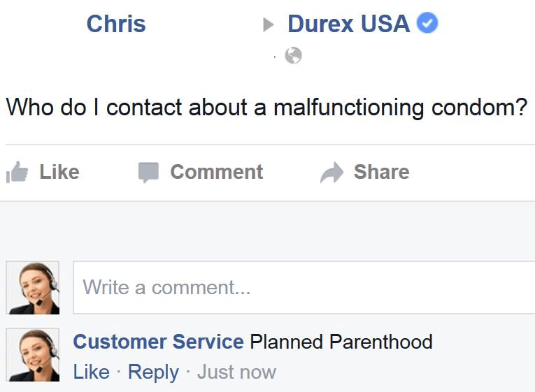Click the Share button label
535x392 pixels.
(381, 172)
